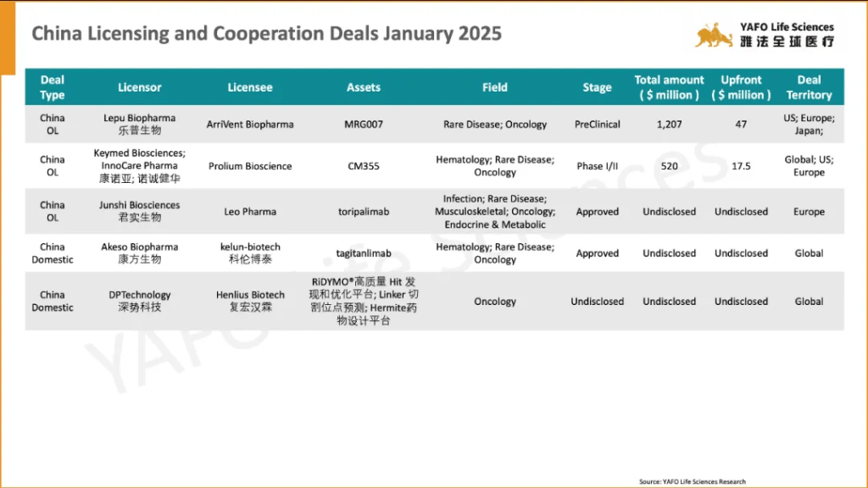Viewport: 868px width, 488px height.
Task: Click the Henlius Biotech licensee cell
Action: (x=250, y=301)
